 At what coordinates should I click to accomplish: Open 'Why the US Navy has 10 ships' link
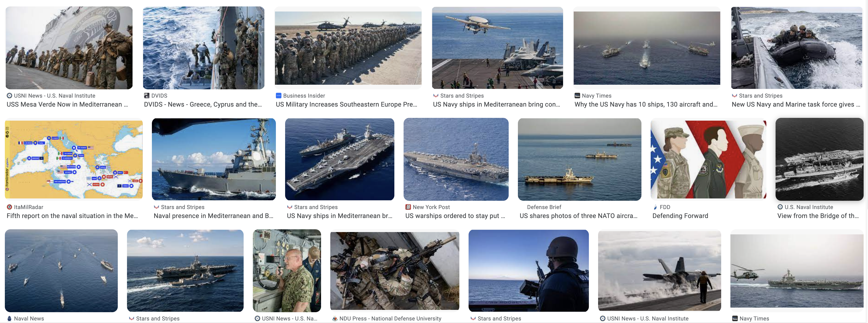(x=646, y=104)
